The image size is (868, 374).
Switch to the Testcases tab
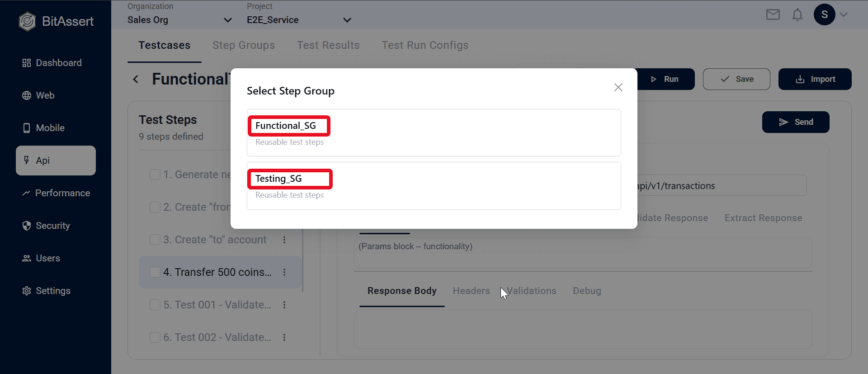click(x=165, y=45)
